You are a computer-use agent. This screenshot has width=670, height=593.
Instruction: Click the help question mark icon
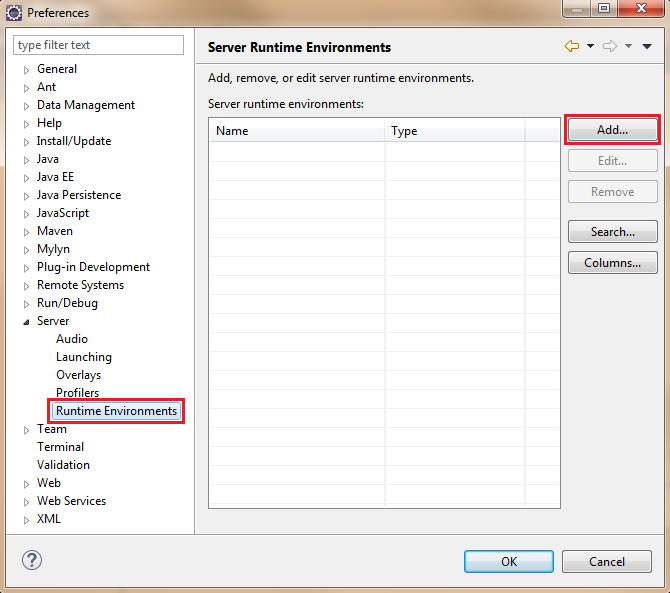(32, 561)
